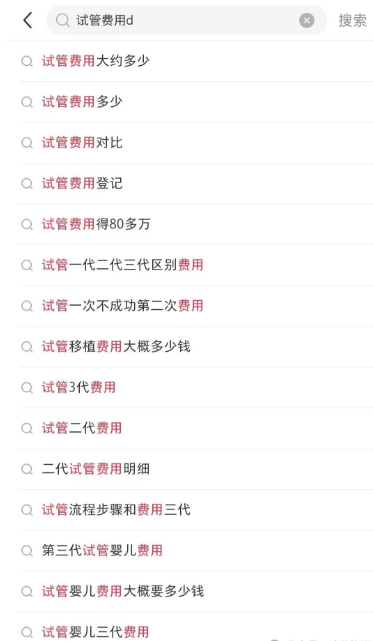Tap search icon beside 试管一次不成功第二次费用
This screenshot has height=641, width=374.
27,306
